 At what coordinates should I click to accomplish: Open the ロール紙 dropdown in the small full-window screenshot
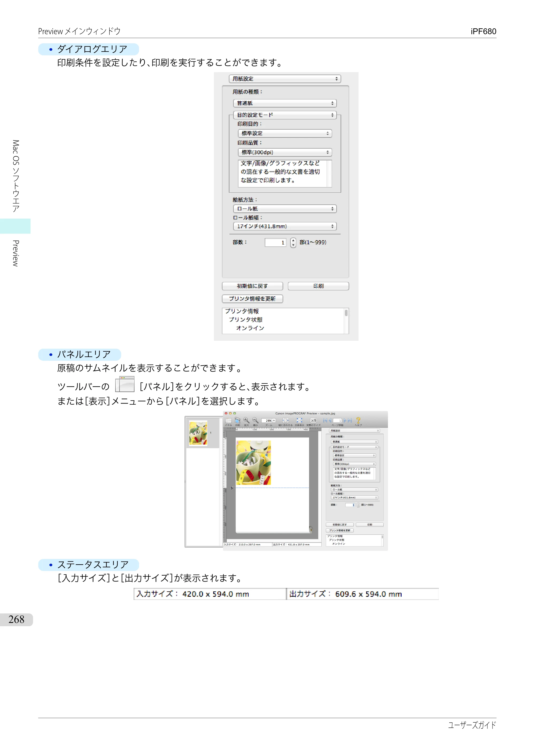(x=355, y=490)
